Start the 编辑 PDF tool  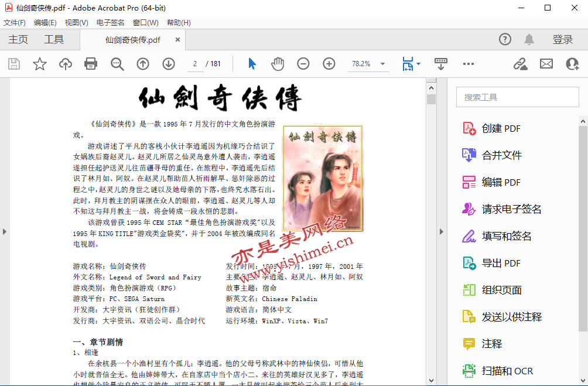(x=491, y=182)
